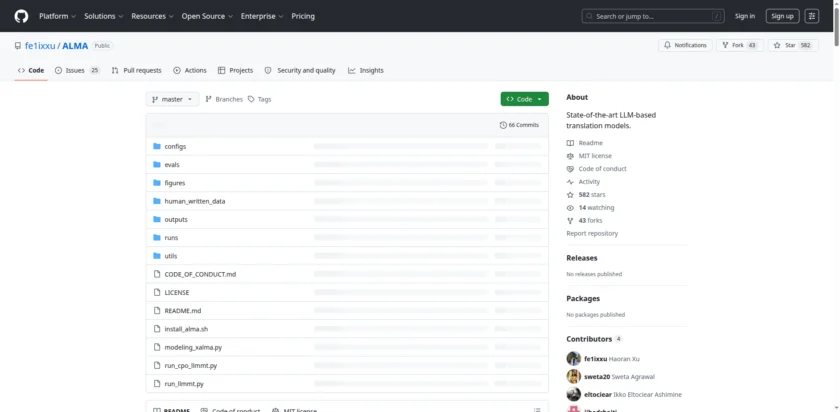Click the Notifications bell button
This screenshot has width=840, height=412.
(x=685, y=45)
